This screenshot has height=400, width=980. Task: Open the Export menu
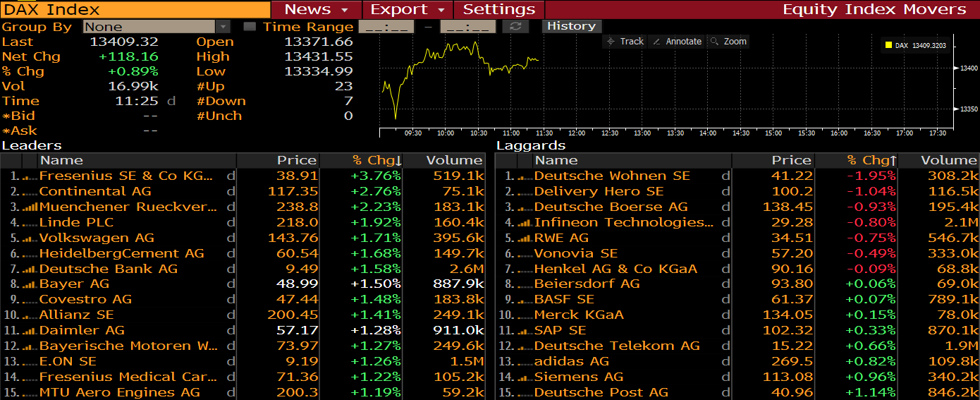tap(408, 9)
